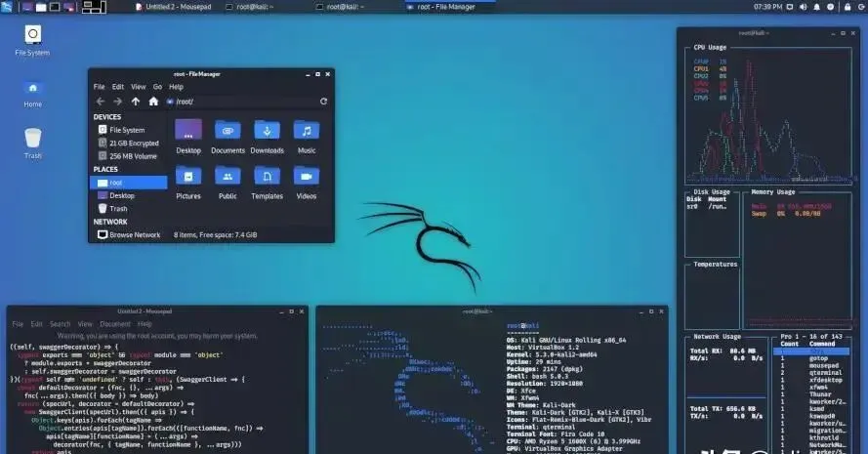Click the home icon in File Manager toolbar
The image size is (868, 454).
point(153,102)
